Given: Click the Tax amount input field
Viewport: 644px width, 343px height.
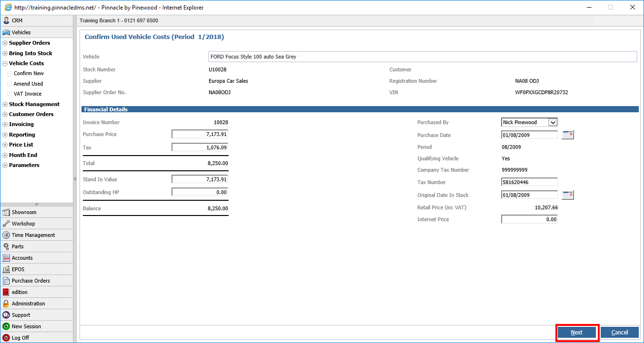Looking at the screenshot, I should tap(200, 147).
